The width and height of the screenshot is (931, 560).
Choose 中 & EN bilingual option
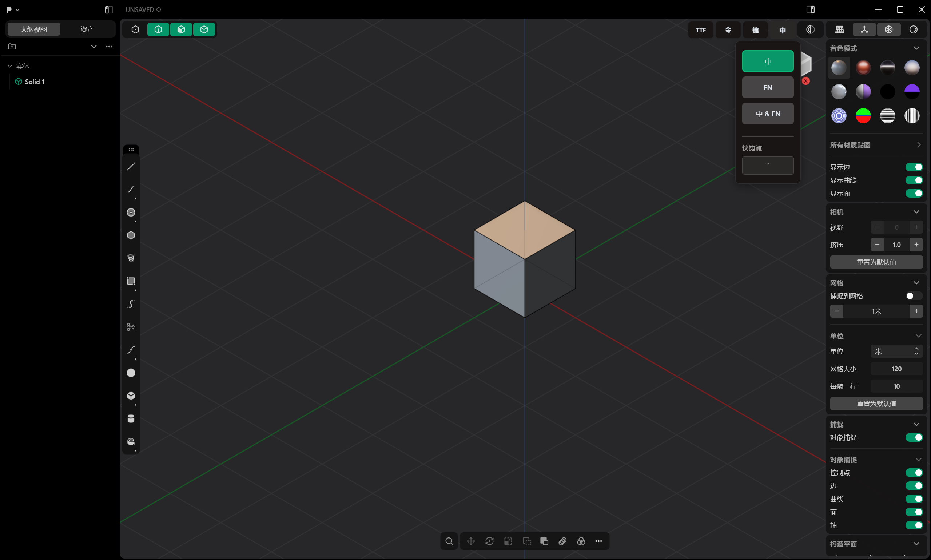pyautogui.click(x=768, y=114)
